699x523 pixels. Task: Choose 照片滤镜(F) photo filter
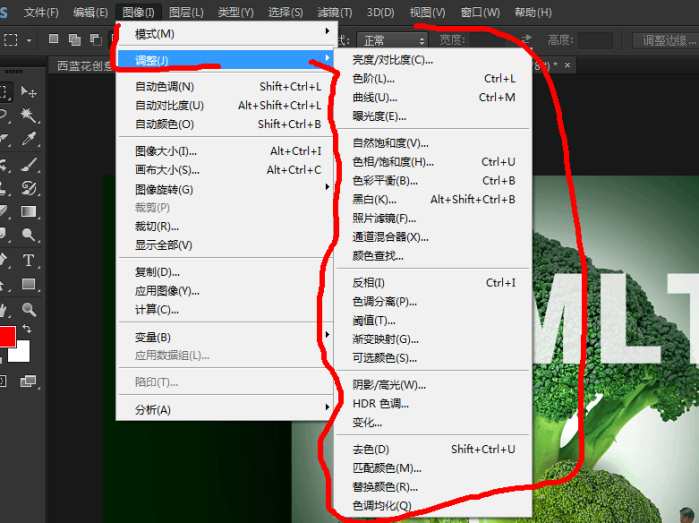tap(433, 218)
